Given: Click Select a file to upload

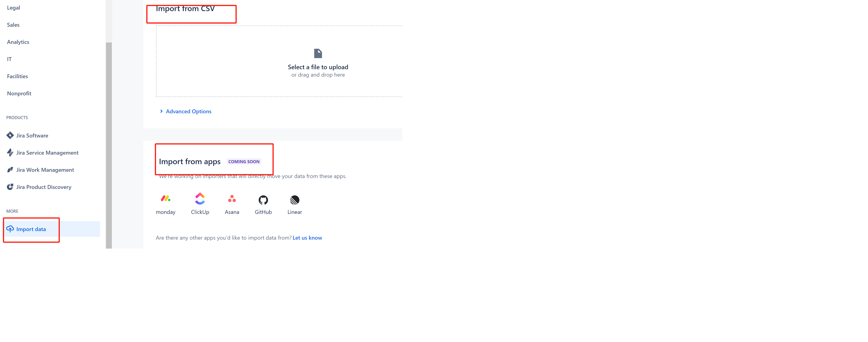Looking at the screenshot, I should 318,67.
